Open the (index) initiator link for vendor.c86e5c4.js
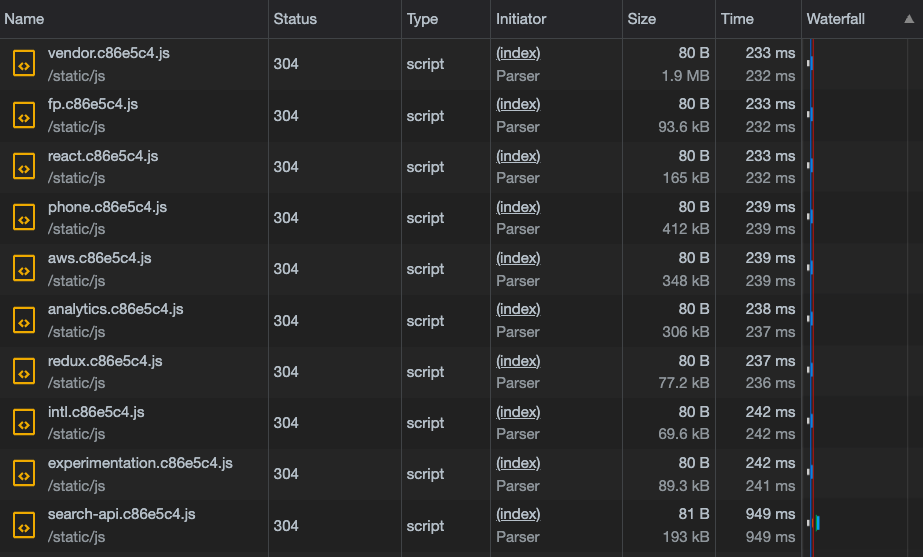 point(518,53)
